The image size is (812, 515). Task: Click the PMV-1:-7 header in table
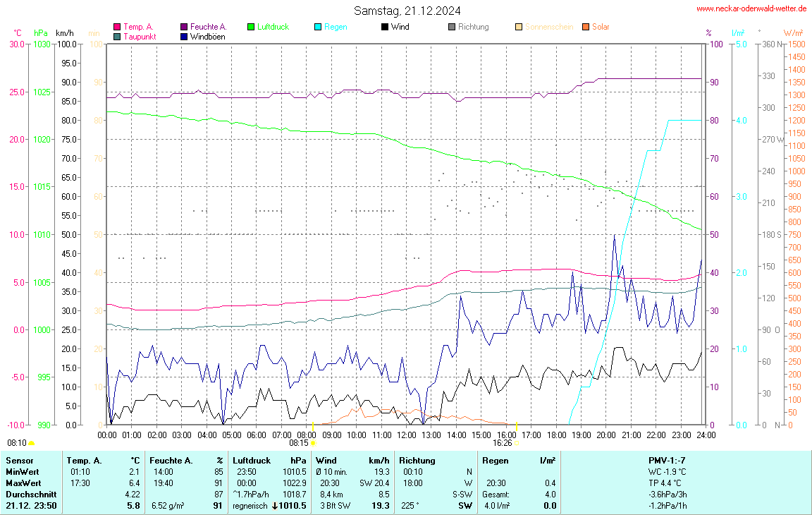click(x=667, y=460)
